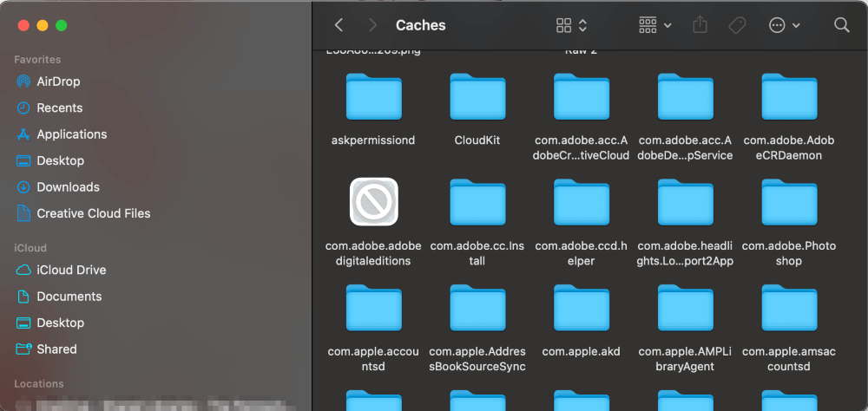Go back with the left chevron
868x411 pixels.
pos(339,25)
